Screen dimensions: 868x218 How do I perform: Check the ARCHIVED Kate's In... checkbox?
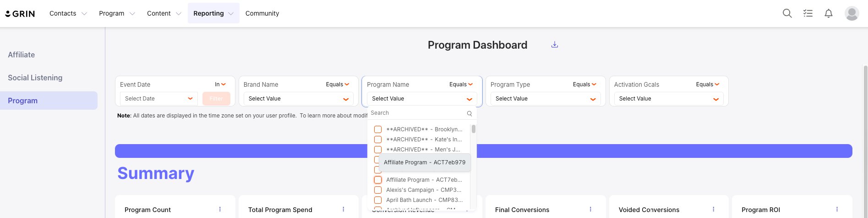tap(378, 140)
